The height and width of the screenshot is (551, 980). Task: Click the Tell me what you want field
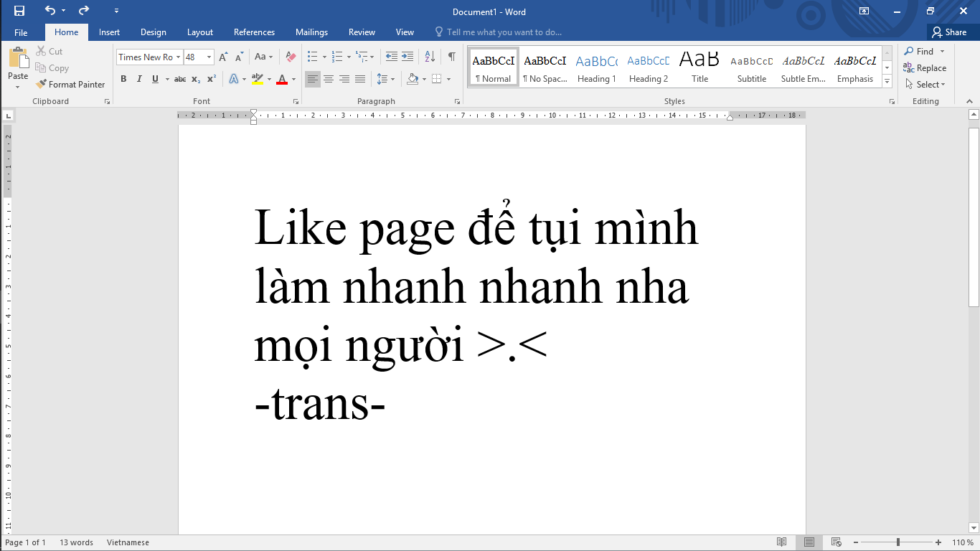(504, 32)
